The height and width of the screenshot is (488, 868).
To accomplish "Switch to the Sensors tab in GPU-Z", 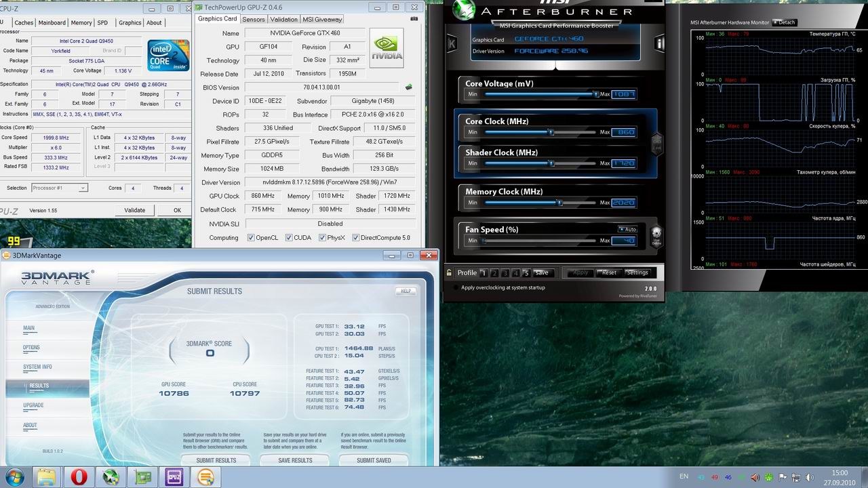I will (254, 20).
